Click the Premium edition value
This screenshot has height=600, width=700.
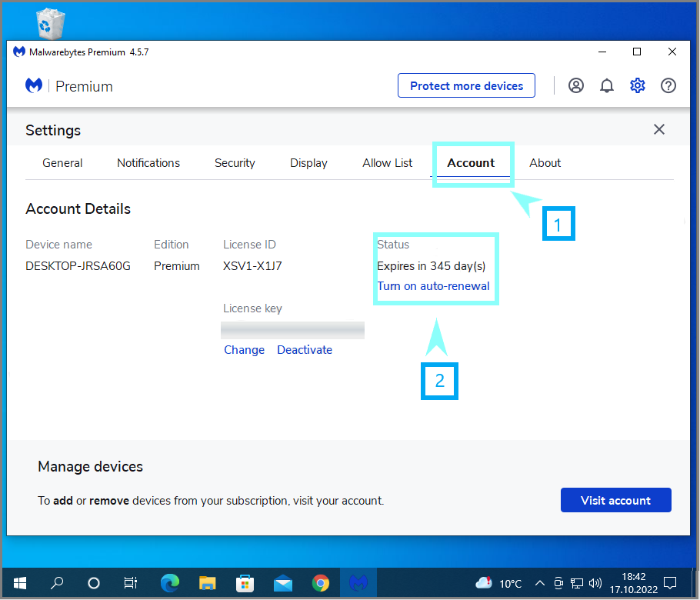click(177, 266)
